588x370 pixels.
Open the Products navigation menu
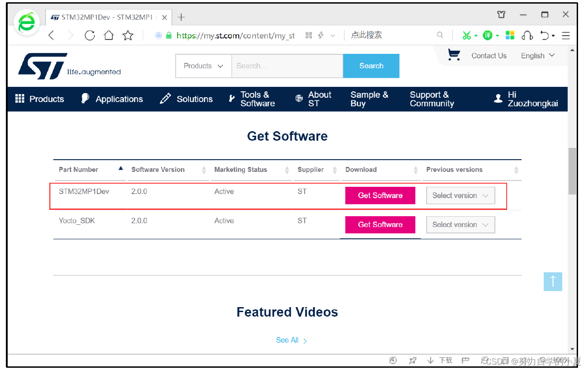click(40, 99)
